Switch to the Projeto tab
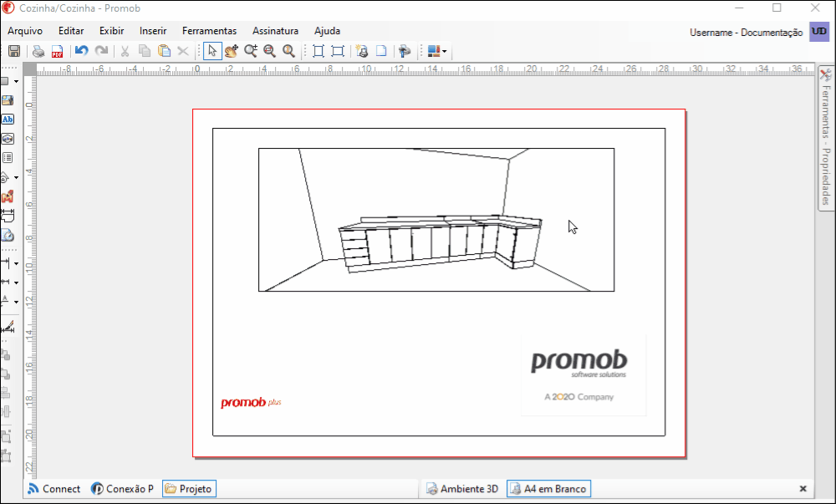The image size is (836, 504). pyautogui.click(x=189, y=489)
